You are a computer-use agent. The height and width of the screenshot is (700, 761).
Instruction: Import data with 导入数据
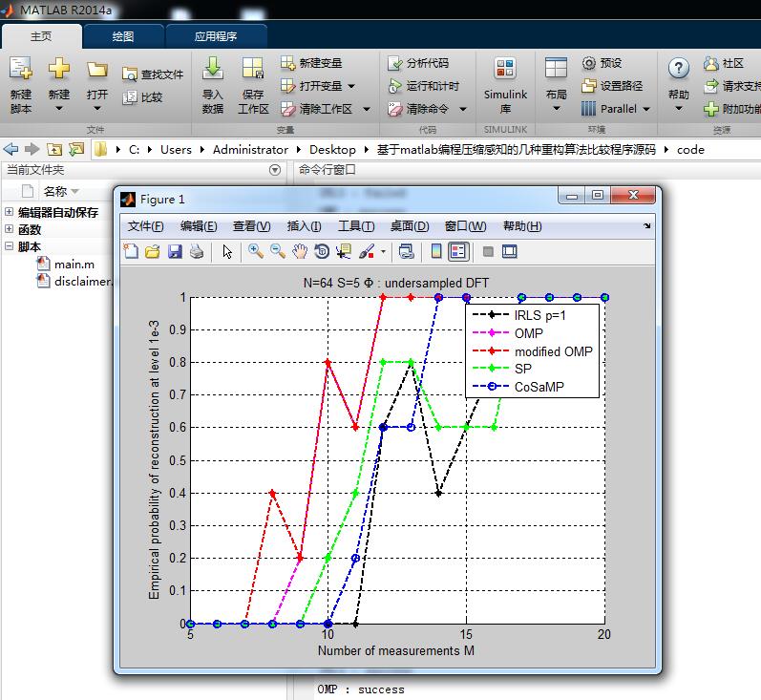213,84
